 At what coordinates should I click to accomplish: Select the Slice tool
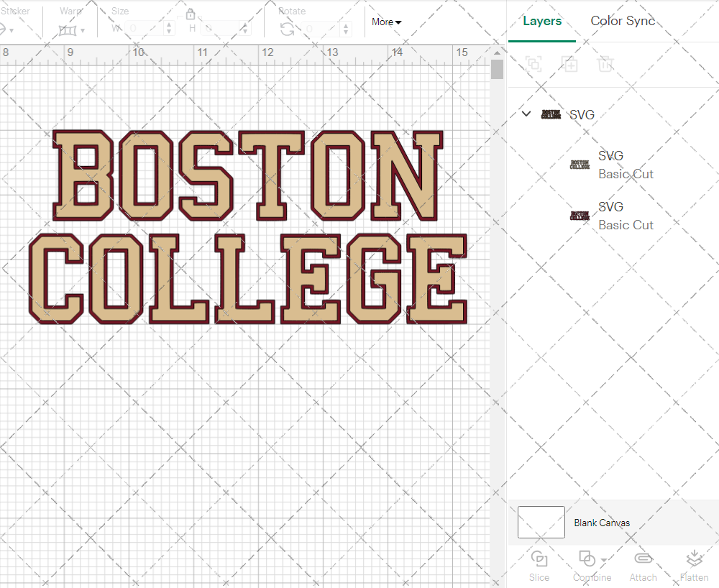[539, 566]
